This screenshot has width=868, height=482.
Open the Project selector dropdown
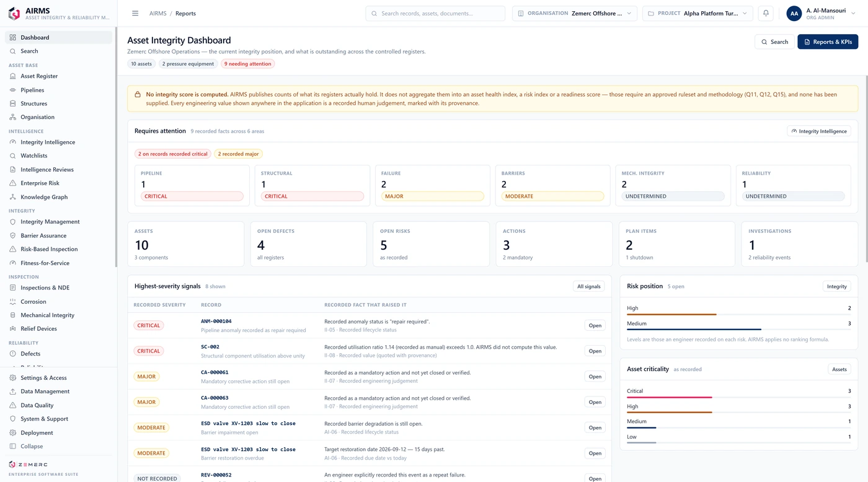tap(698, 13)
